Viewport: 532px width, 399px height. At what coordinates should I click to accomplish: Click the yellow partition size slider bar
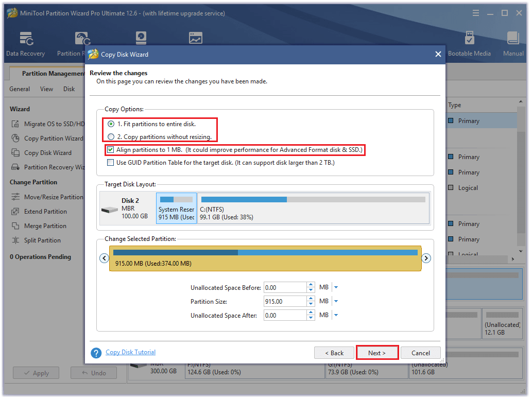click(265, 258)
